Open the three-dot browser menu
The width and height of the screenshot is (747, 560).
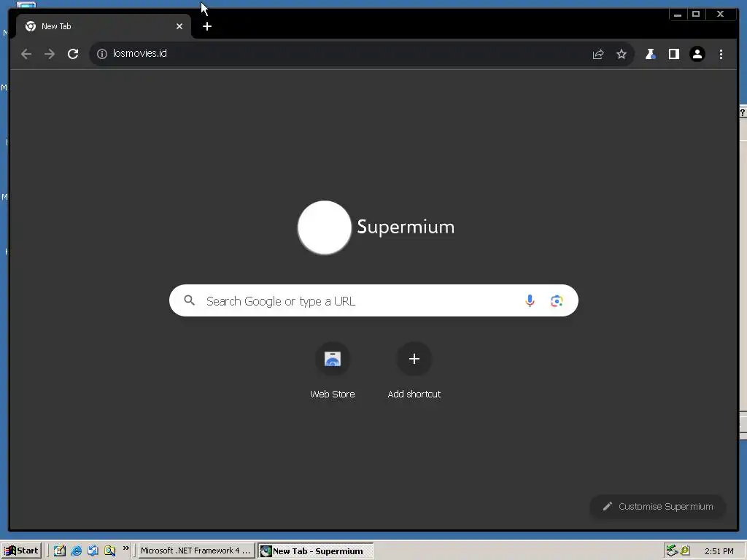(x=721, y=54)
